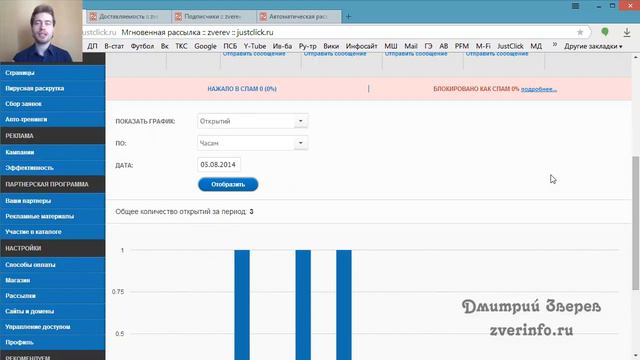Open the downloads arrow icon
The height and width of the screenshot is (360, 640).
click(x=627, y=32)
